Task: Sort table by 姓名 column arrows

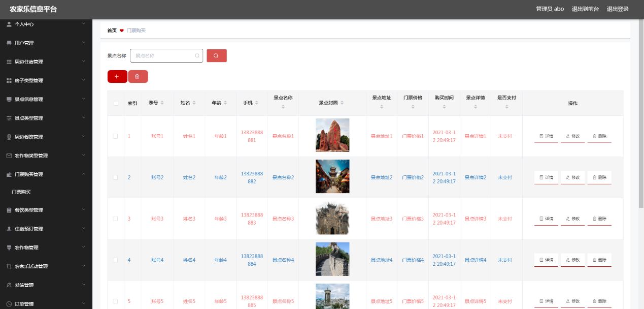Action: pyautogui.click(x=194, y=103)
